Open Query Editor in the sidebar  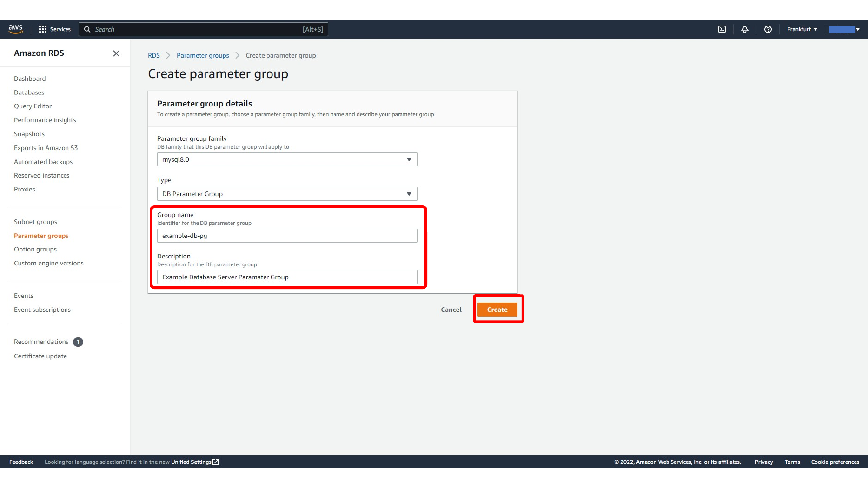click(x=33, y=106)
